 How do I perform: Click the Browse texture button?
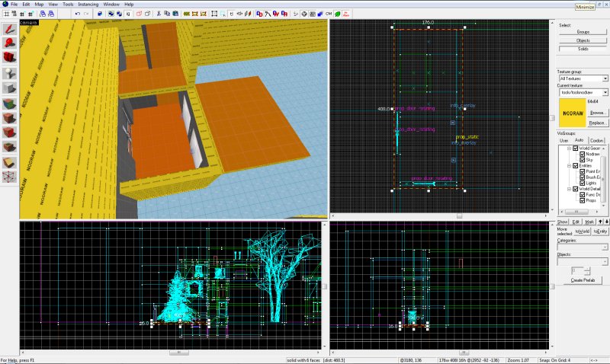(x=597, y=113)
